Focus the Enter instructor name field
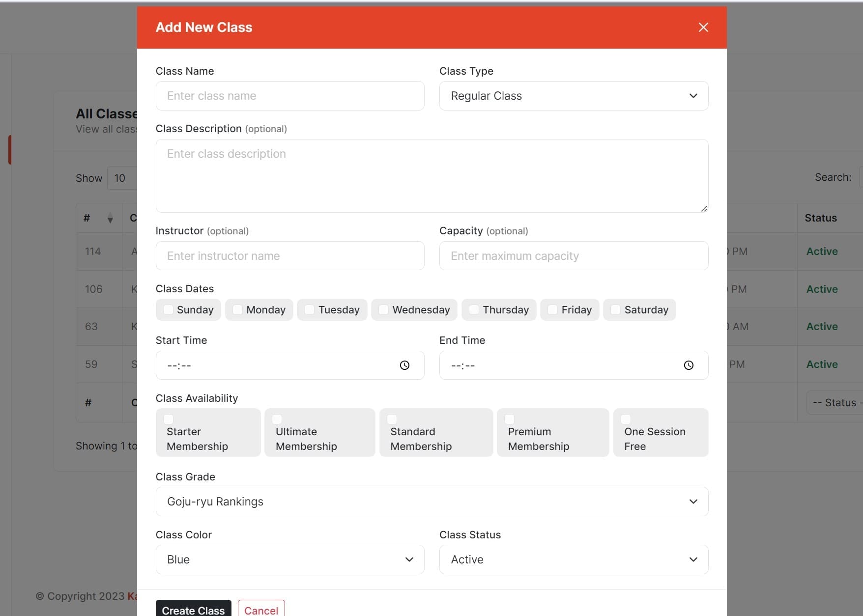The width and height of the screenshot is (863, 616). pos(290,256)
